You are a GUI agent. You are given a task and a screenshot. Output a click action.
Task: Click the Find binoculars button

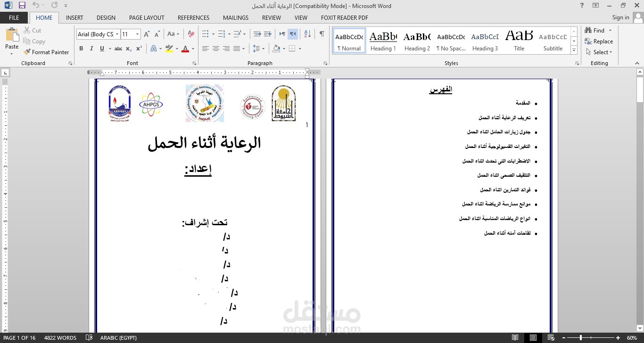[x=595, y=30]
